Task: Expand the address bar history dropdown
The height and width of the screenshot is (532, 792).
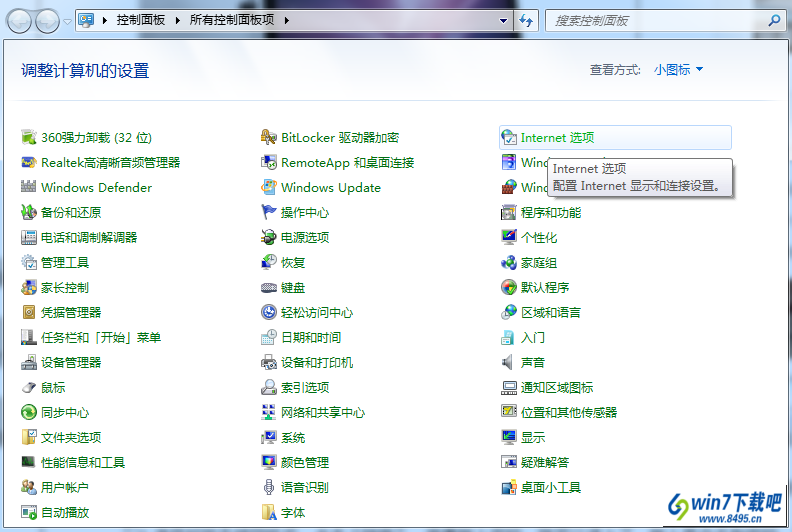Action: [x=503, y=21]
